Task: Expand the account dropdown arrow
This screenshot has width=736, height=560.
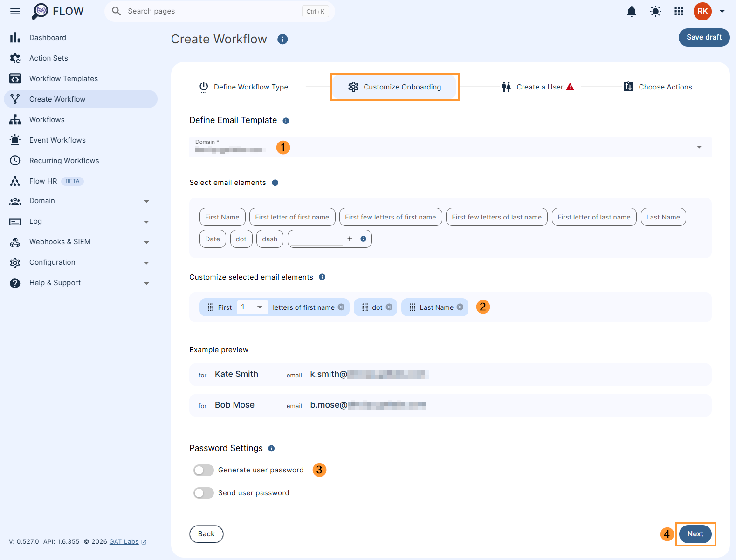Action: (x=722, y=11)
